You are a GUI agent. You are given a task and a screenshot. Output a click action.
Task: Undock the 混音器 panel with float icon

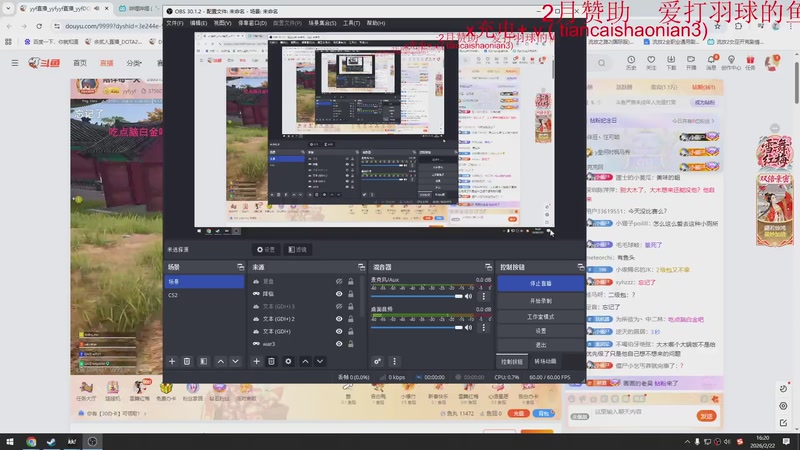point(488,267)
